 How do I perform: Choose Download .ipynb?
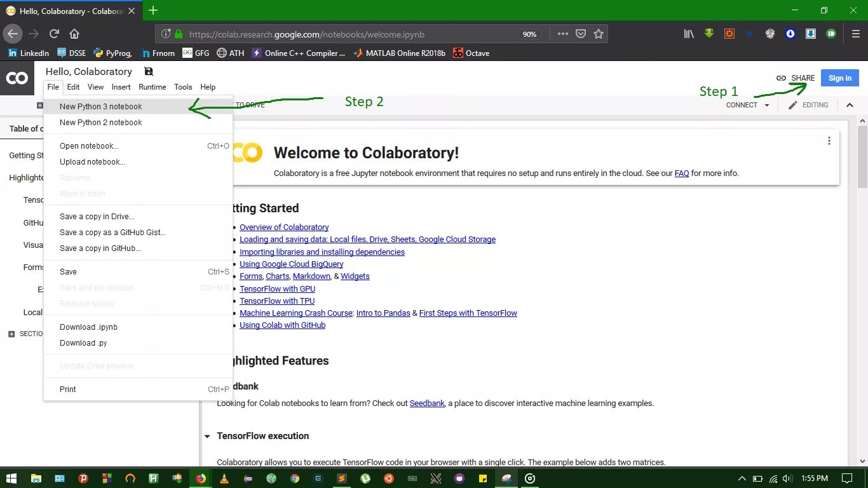coord(139,327)
